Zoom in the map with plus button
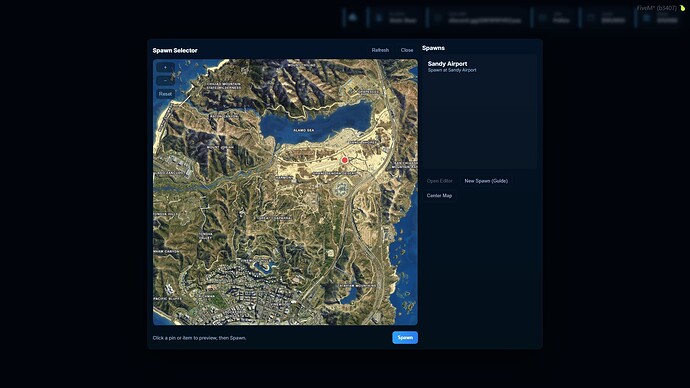Viewport: 690px width, 388px height. point(165,68)
